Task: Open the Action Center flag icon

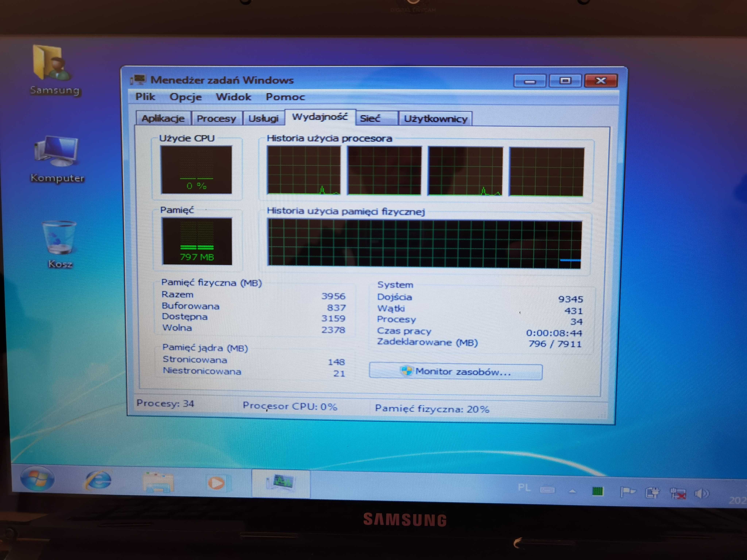Action: click(627, 492)
